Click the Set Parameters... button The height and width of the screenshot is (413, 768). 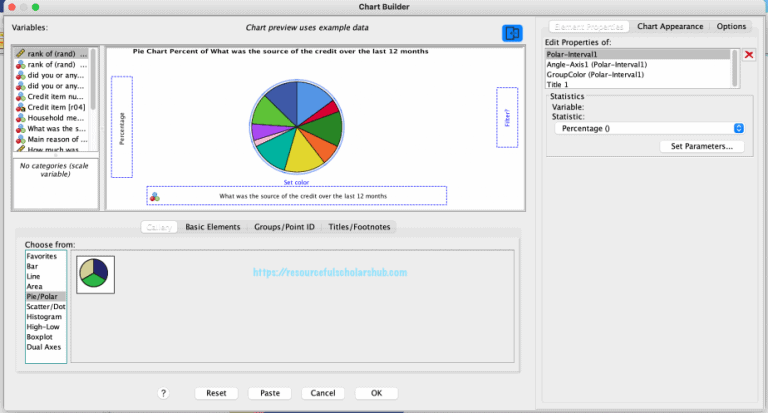(701, 146)
